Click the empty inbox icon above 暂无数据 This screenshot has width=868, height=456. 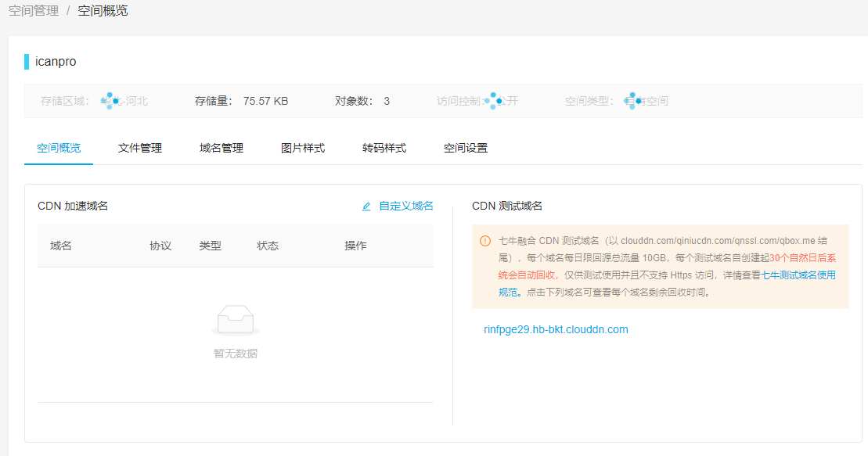[236, 321]
